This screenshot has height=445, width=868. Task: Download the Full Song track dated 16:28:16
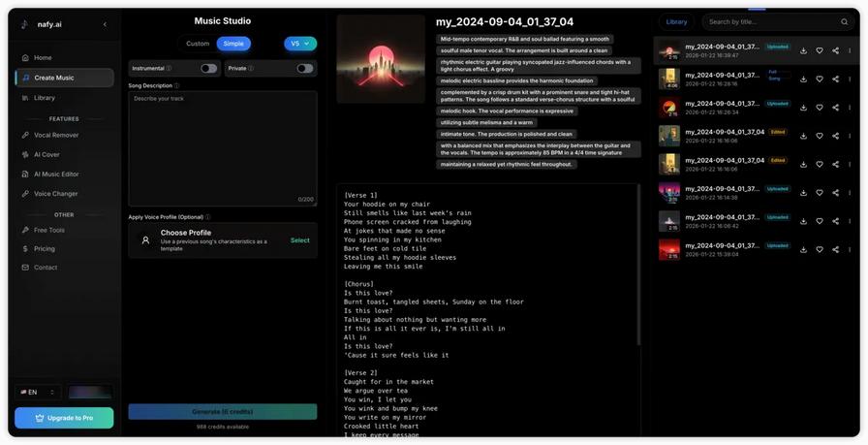point(803,79)
